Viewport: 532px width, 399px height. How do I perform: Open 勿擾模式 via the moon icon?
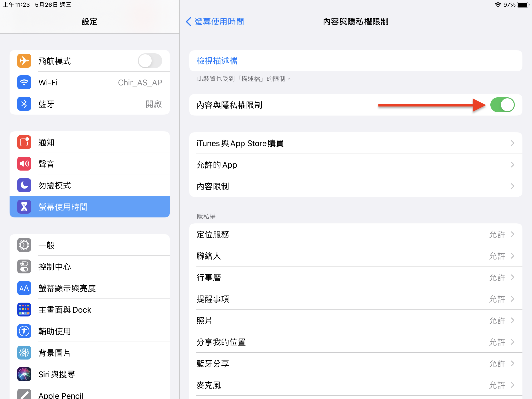pos(24,185)
